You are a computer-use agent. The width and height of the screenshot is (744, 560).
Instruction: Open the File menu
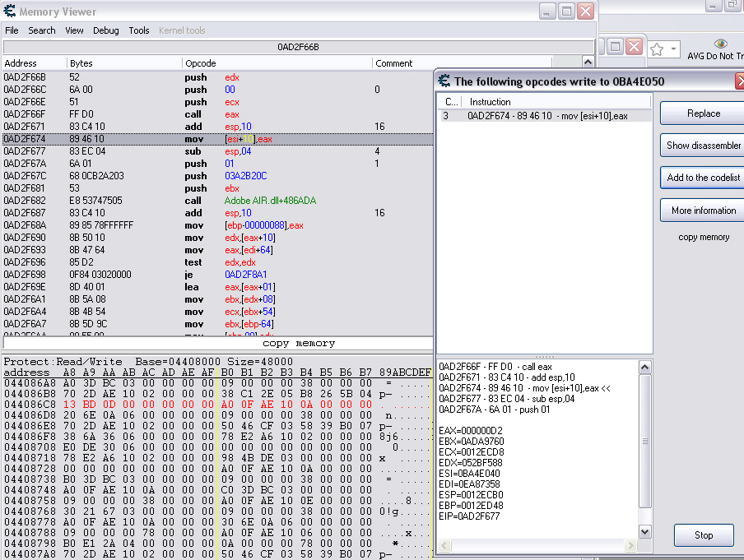pos(12,30)
